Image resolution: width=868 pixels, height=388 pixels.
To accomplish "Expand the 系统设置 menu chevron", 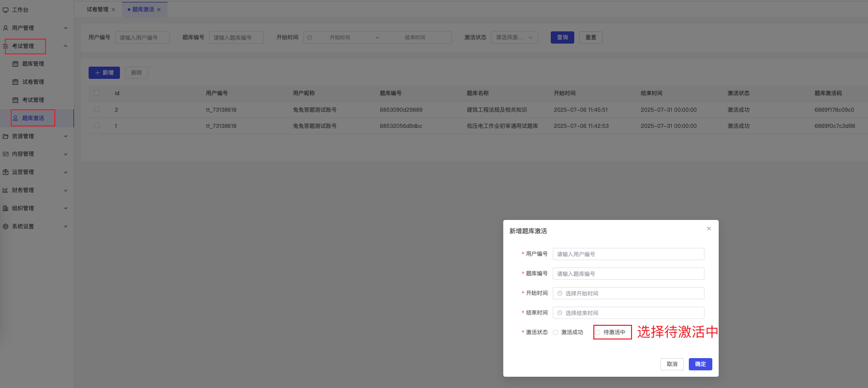I will (x=66, y=226).
